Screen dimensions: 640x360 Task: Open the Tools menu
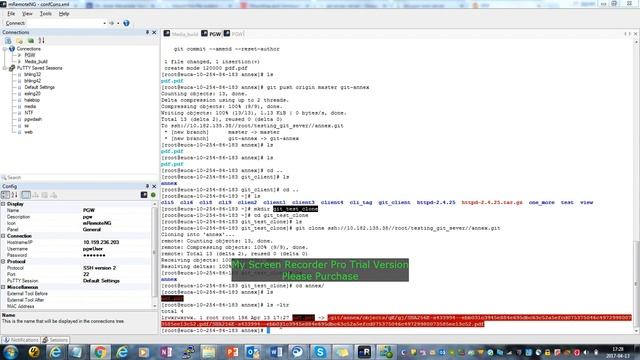click(x=45, y=13)
